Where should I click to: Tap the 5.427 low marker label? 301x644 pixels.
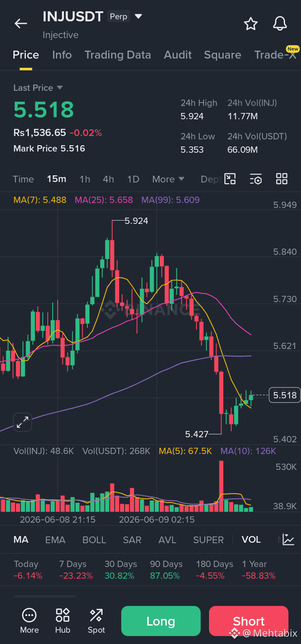(197, 434)
